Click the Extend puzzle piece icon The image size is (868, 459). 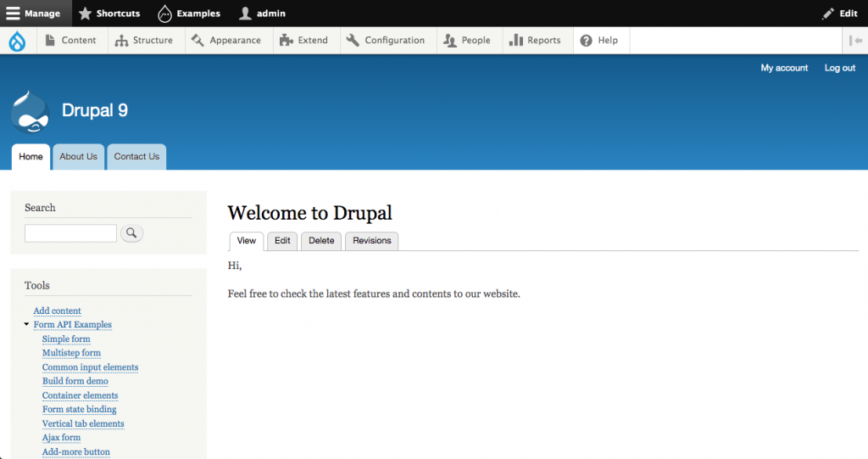pyautogui.click(x=286, y=40)
